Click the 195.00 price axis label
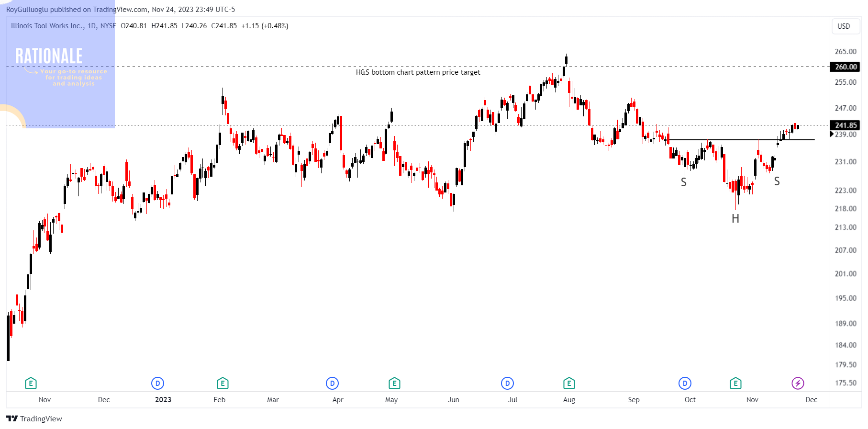Viewport: 868px width, 429px height. coord(846,298)
